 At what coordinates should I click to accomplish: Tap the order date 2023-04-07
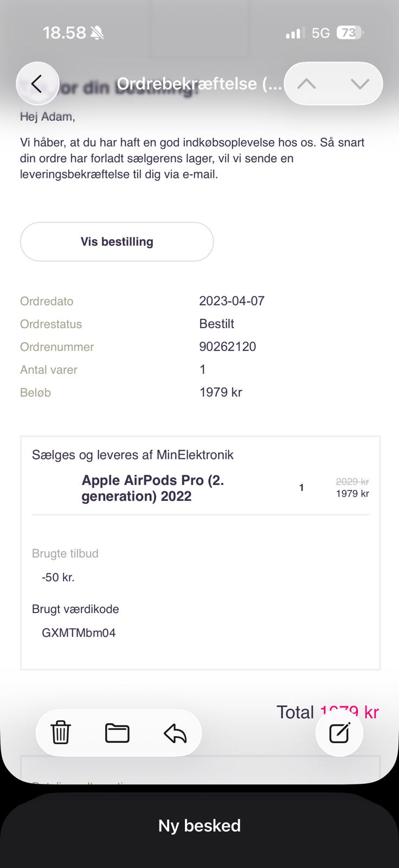coord(232,301)
